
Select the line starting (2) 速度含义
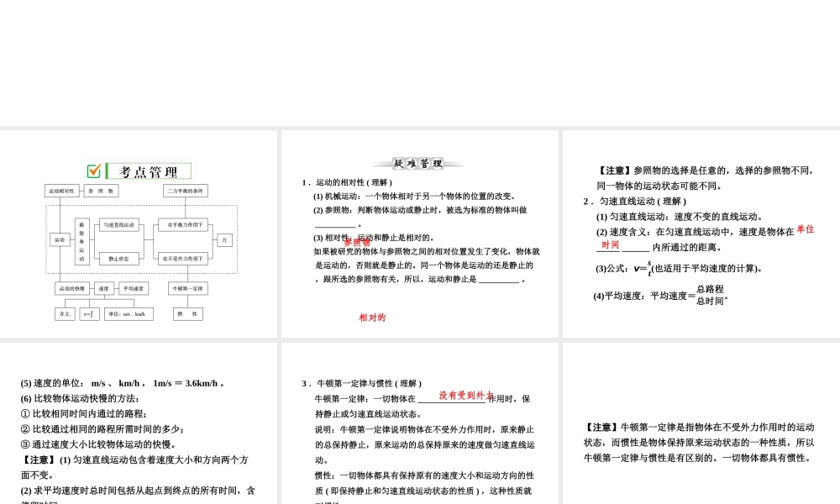pyautogui.click(x=696, y=232)
